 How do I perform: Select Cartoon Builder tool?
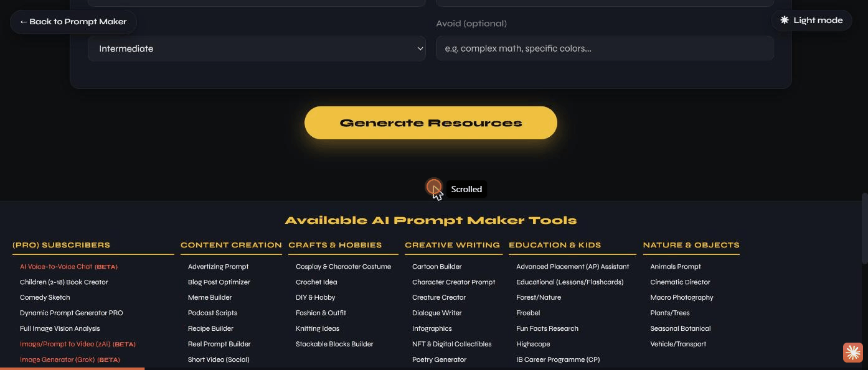pos(436,267)
